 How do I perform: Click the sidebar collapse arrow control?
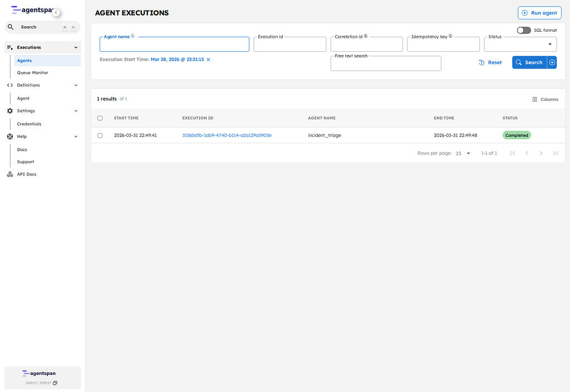pos(55,11)
